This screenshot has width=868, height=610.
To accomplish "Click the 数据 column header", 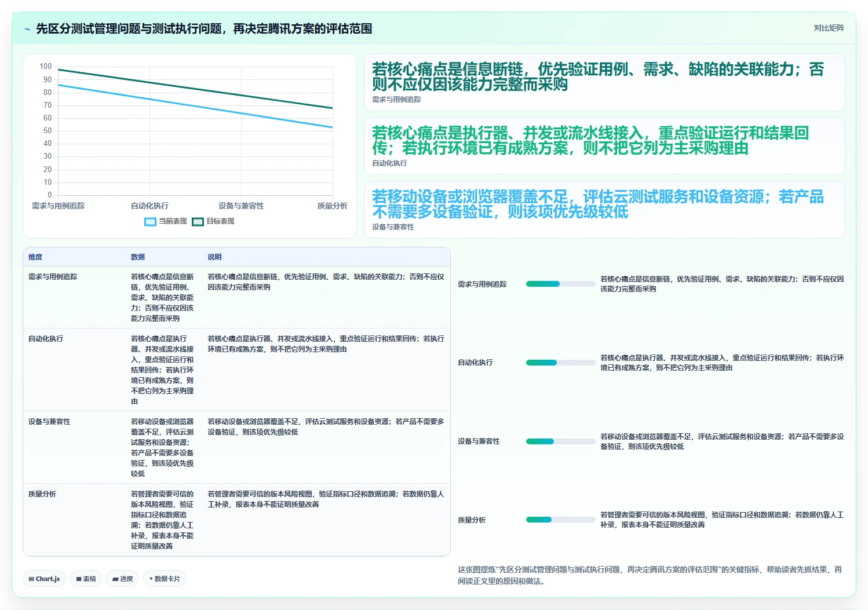I will (138, 257).
